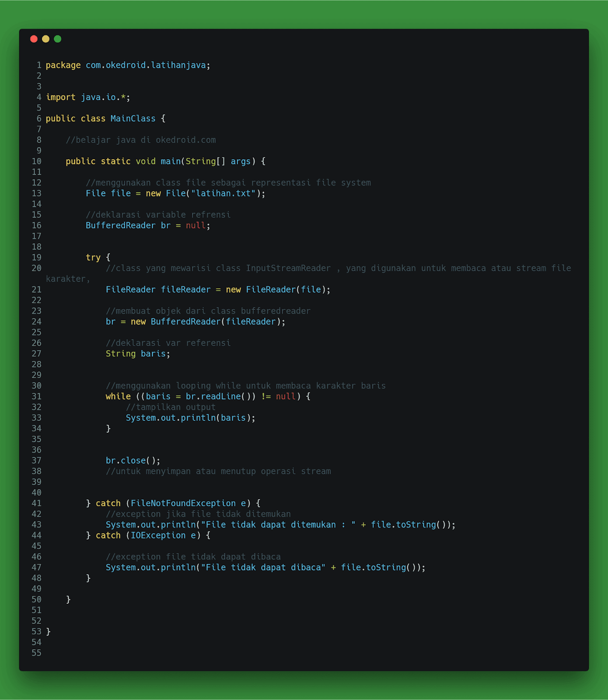Click comment '//deklarasi variable refrensi'
The image size is (608, 700).
158,215
